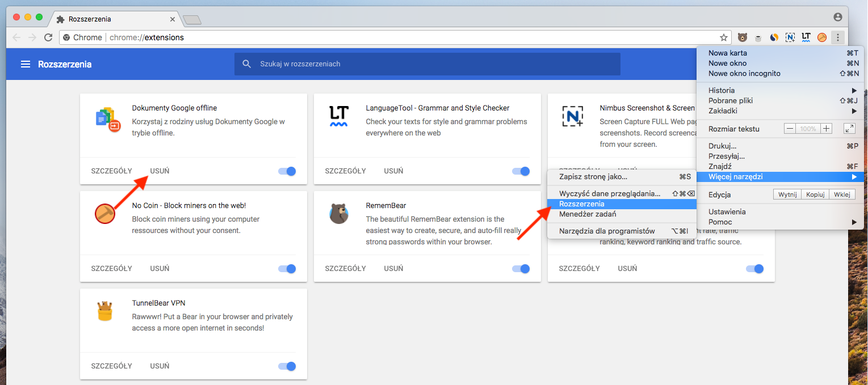Image resolution: width=868 pixels, height=385 pixels.
Task: Disable the No Coin extension toggle
Action: pyautogui.click(x=287, y=269)
